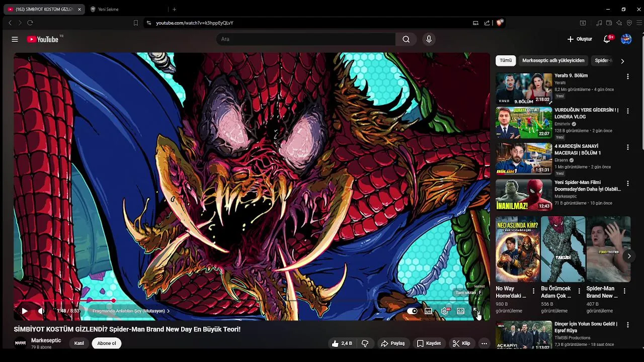The height and width of the screenshot is (362, 644).
Task: Focus the Ara search field
Action: coord(306,39)
